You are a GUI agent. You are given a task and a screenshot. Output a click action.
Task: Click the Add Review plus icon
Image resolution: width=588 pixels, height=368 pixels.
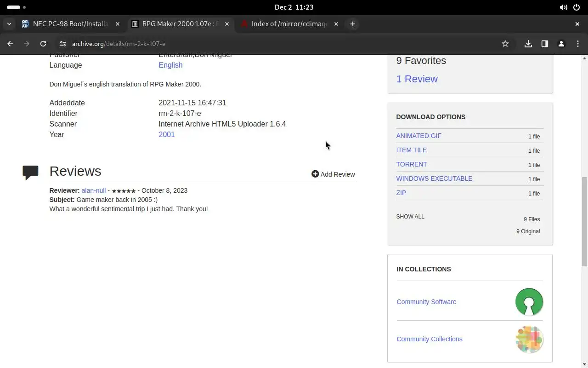pyautogui.click(x=315, y=174)
